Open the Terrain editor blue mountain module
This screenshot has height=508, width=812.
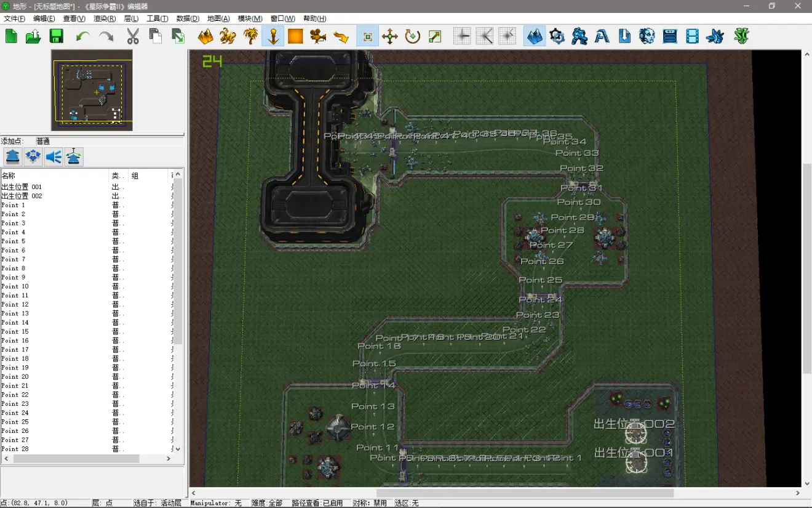click(535, 36)
